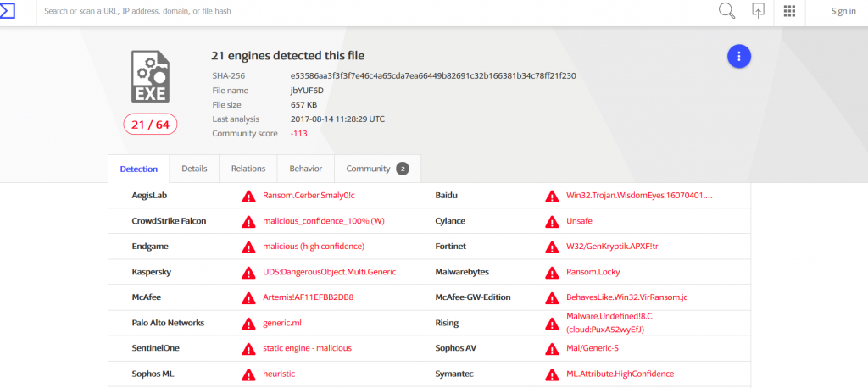Click the warning icon beside generic.ml
This screenshot has width=868, height=388.
(248, 324)
